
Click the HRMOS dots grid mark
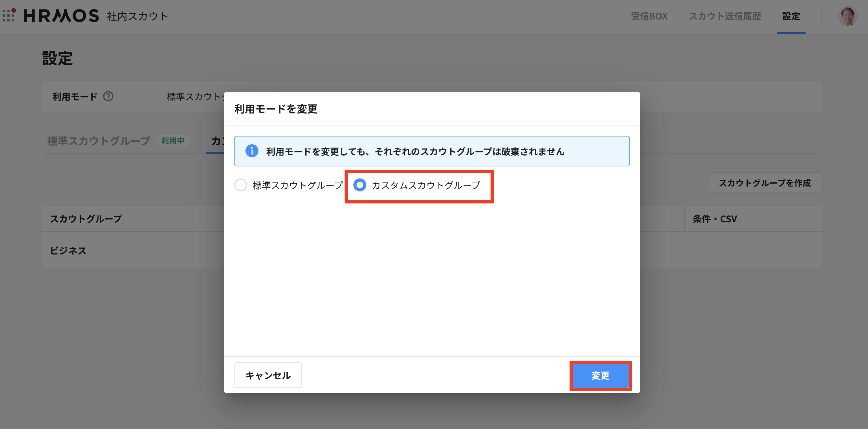[x=9, y=16]
